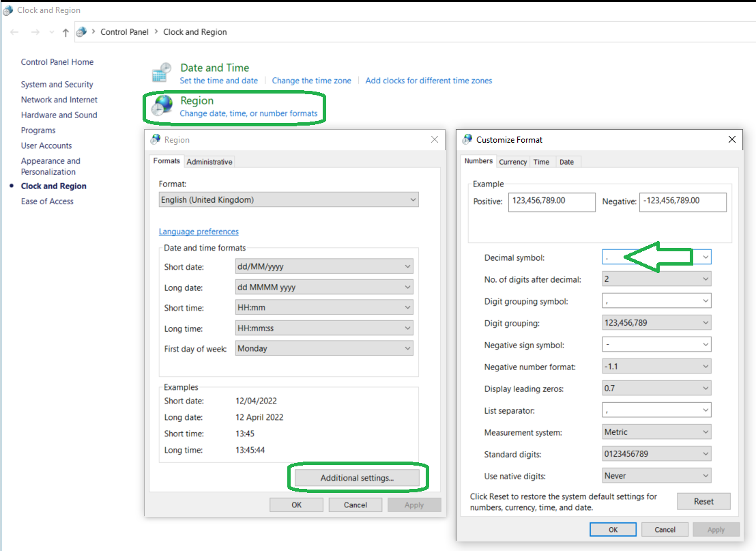This screenshot has height=551, width=756.
Task: Click the Forward arrow in Control Panel
Action: point(35,32)
